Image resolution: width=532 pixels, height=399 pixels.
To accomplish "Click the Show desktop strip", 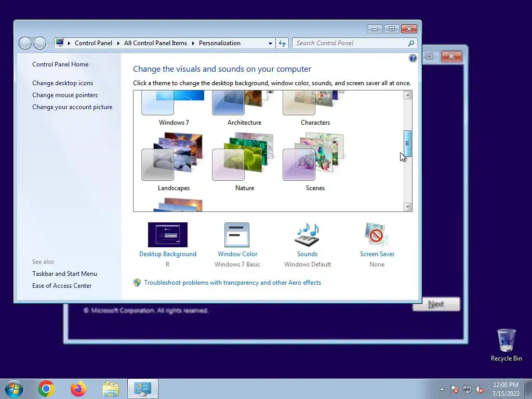I will point(528,389).
